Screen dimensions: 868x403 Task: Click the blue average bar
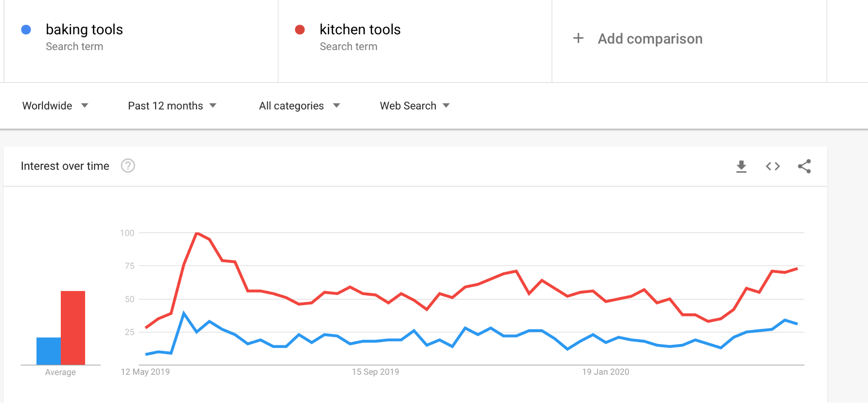click(x=49, y=351)
